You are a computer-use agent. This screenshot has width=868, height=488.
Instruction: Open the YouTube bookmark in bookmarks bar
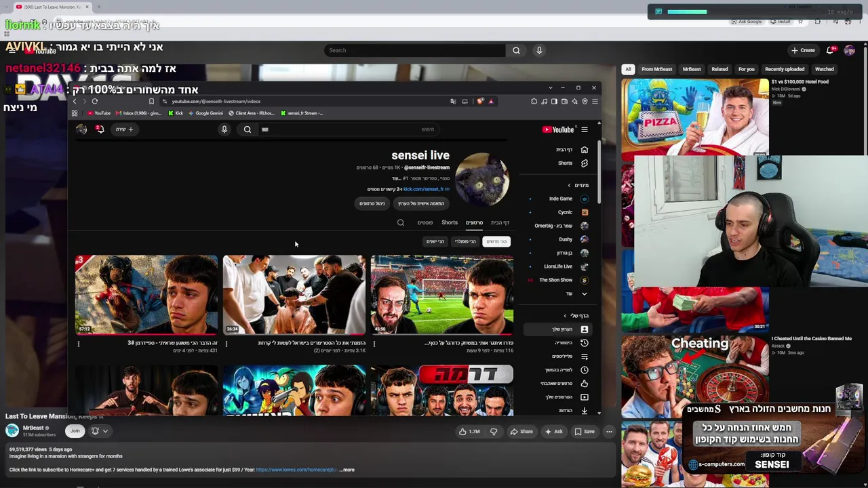click(x=99, y=113)
